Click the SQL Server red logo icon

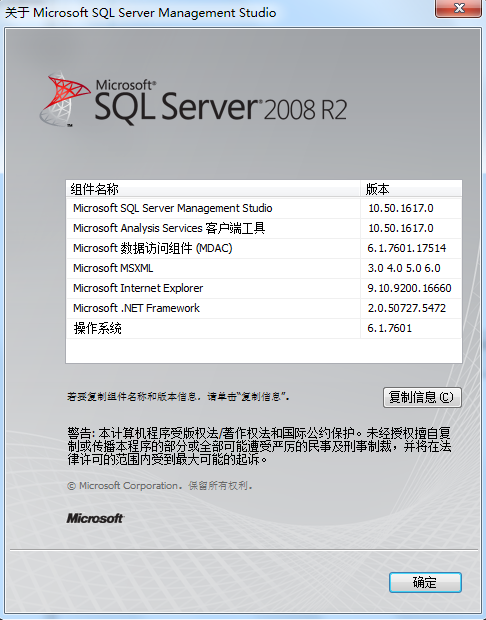pyautogui.click(x=64, y=99)
